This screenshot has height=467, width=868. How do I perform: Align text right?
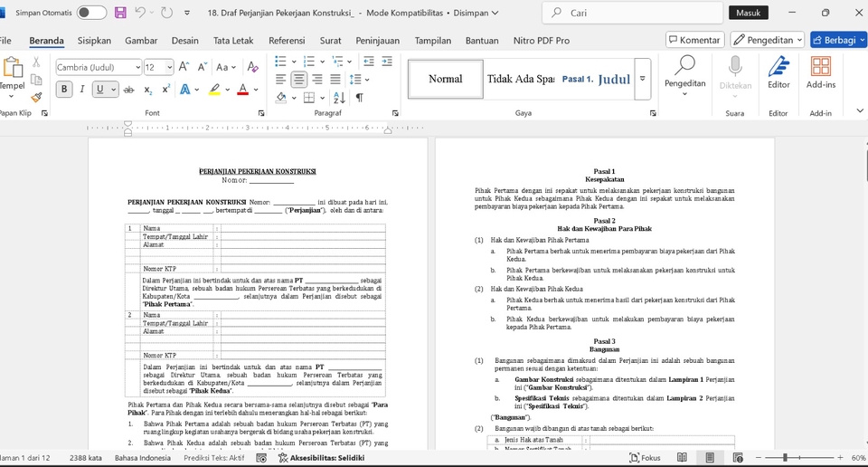(x=317, y=80)
